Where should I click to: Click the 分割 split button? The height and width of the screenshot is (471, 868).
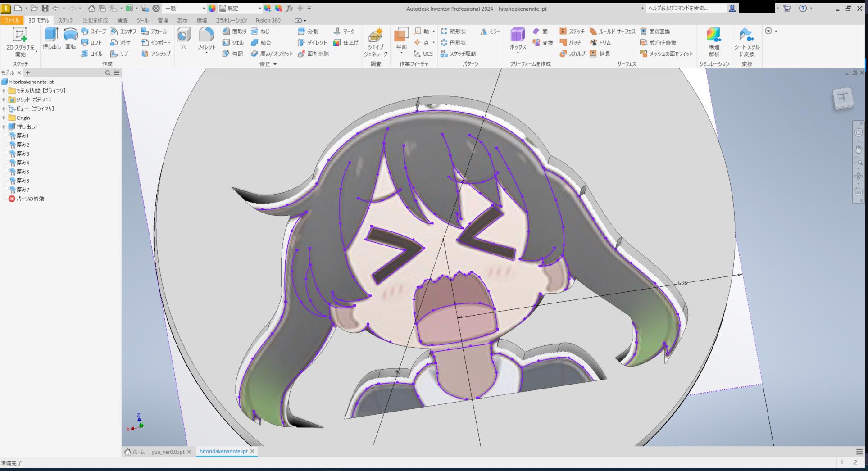pos(308,32)
